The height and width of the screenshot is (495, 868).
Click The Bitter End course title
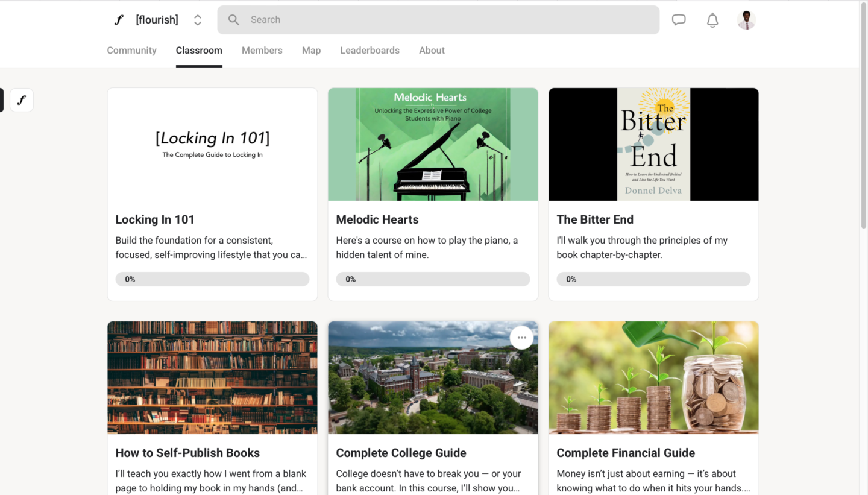(x=595, y=219)
